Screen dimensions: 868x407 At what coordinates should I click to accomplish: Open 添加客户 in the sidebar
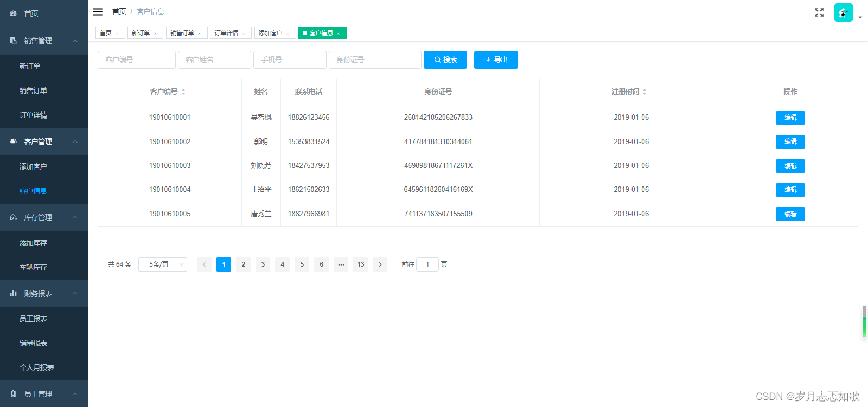pos(44,166)
